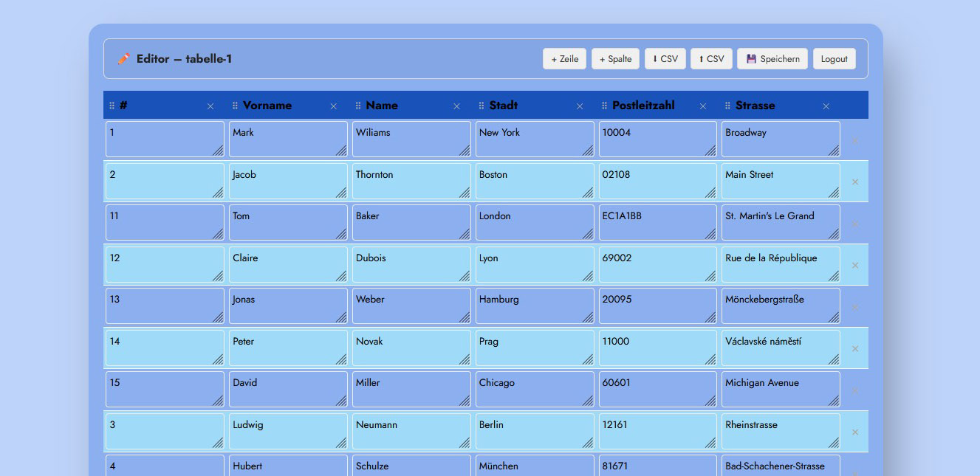The width and height of the screenshot is (980, 476).
Task: Edit the Claire first name cell
Action: (288, 264)
